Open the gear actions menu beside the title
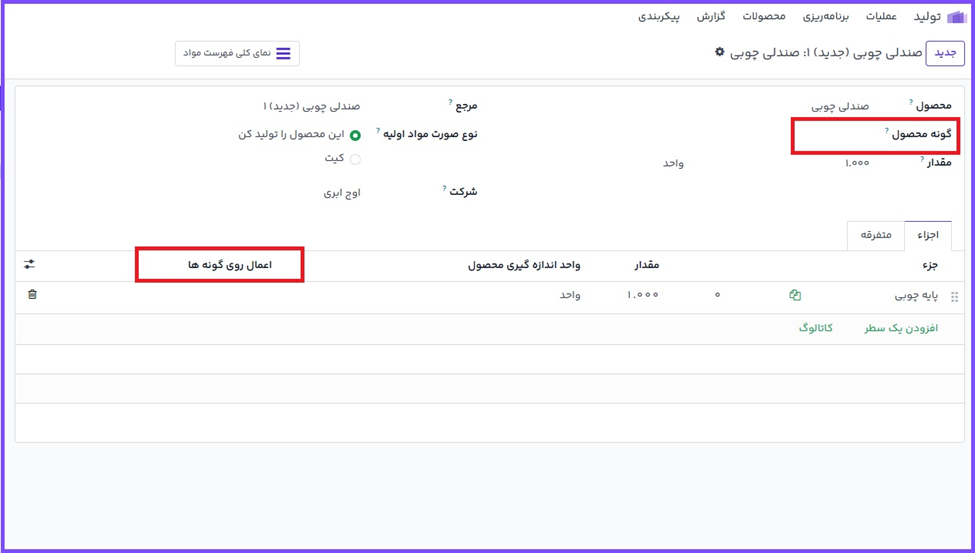This screenshot has height=553, width=975. [719, 52]
